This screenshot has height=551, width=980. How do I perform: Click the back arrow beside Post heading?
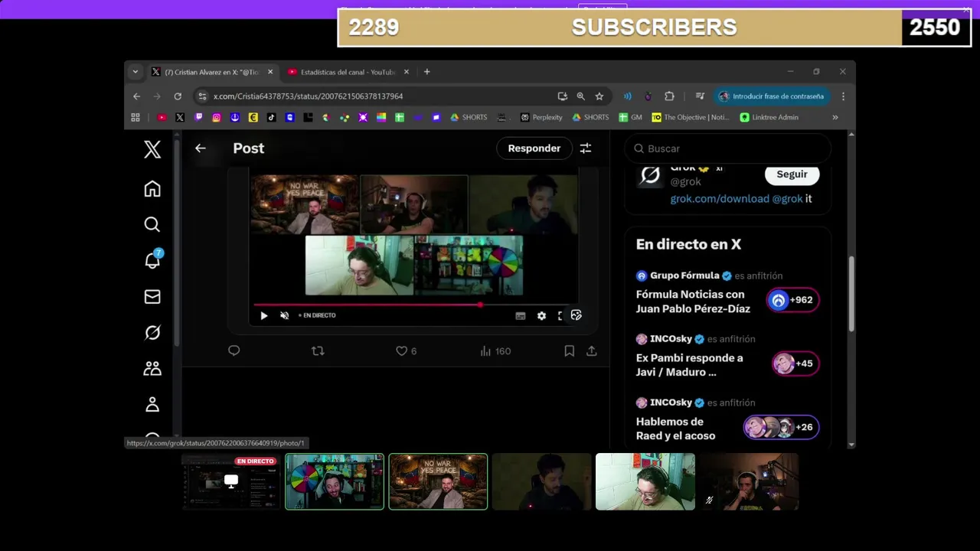(x=200, y=148)
